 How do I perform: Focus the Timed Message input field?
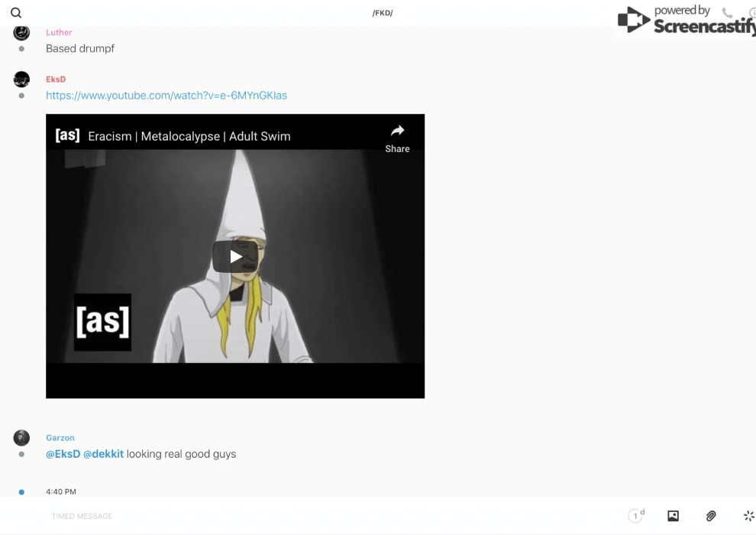(305, 516)
